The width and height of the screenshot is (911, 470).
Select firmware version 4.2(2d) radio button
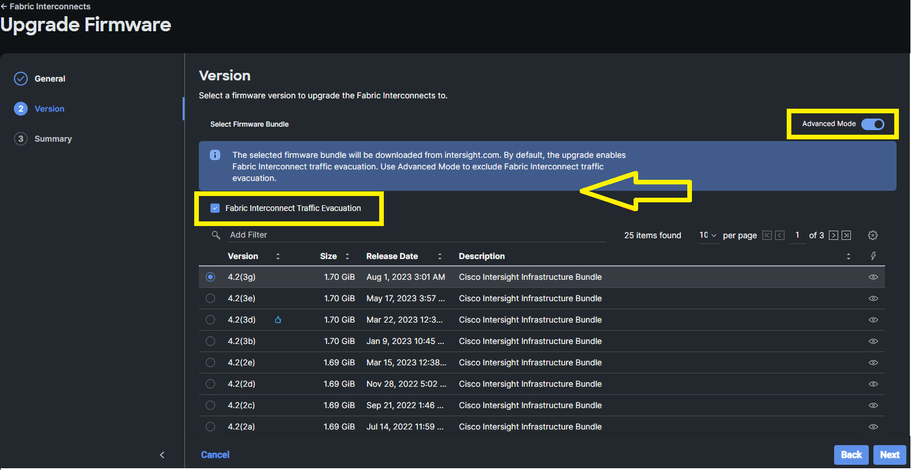pyautogui.click(x=210, y=384)
